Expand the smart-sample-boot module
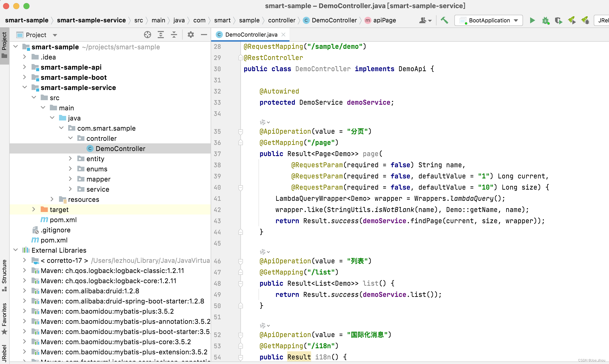The image size is (609, 364). [24, 77]
